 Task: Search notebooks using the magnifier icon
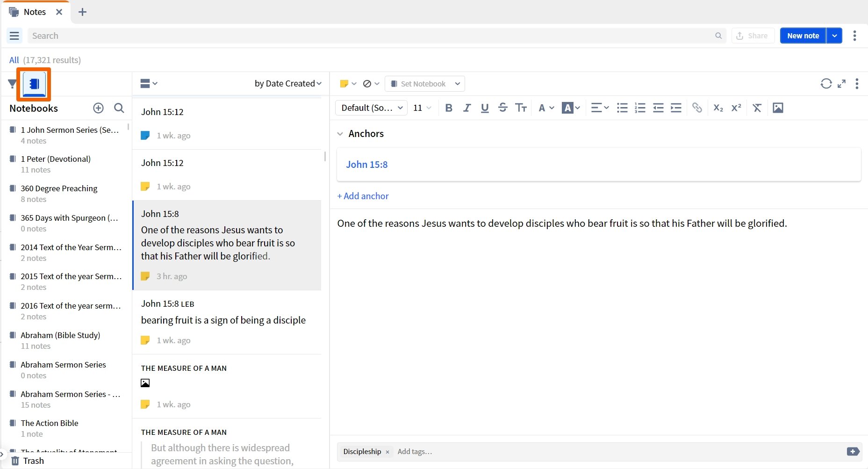[119, 108]
